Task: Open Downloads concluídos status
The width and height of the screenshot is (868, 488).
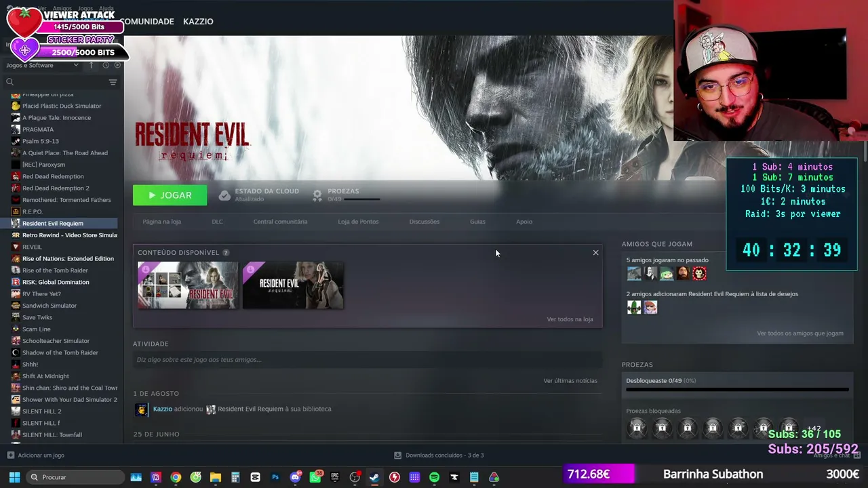Action: pos(439,455)
